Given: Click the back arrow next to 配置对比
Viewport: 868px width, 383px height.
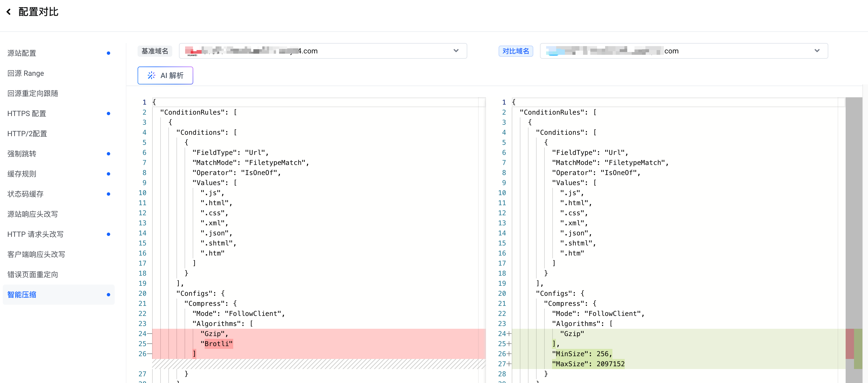Looking at the screenshot, I should [9, 12].
